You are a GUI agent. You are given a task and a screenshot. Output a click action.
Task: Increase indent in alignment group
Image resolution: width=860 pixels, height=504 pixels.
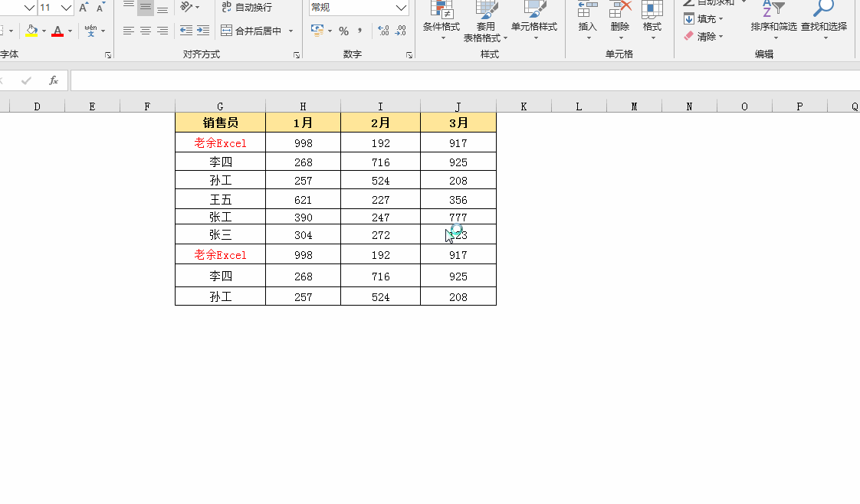click(x=203, y=31)
